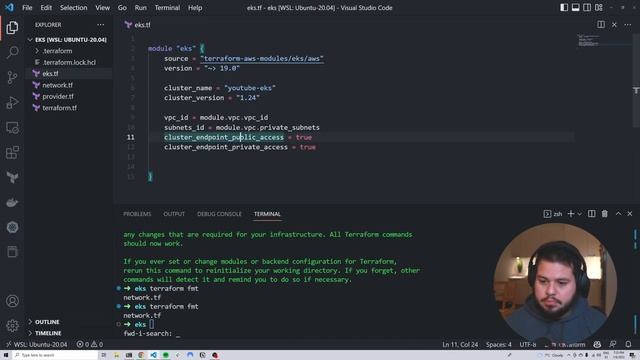Click the Windows taskbar search box
640x360 pixels.
(56, 355)
